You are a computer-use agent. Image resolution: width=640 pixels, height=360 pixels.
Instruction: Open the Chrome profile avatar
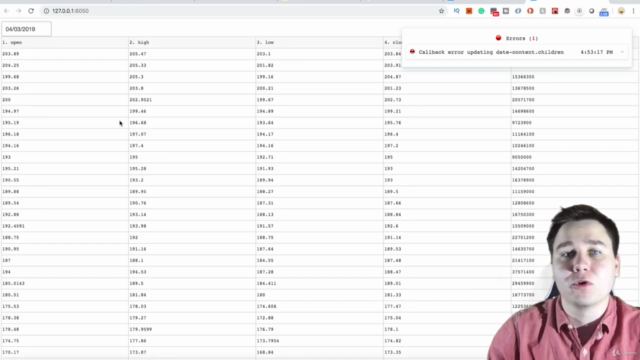(x=621, y=11)
